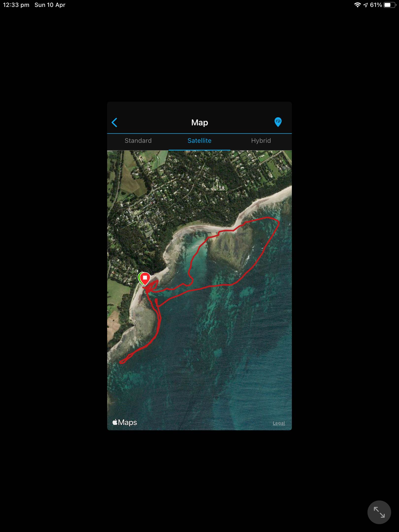Tap the location services arrow icon
This screenshot has height=532, width=399.
[x=366, y=5]
